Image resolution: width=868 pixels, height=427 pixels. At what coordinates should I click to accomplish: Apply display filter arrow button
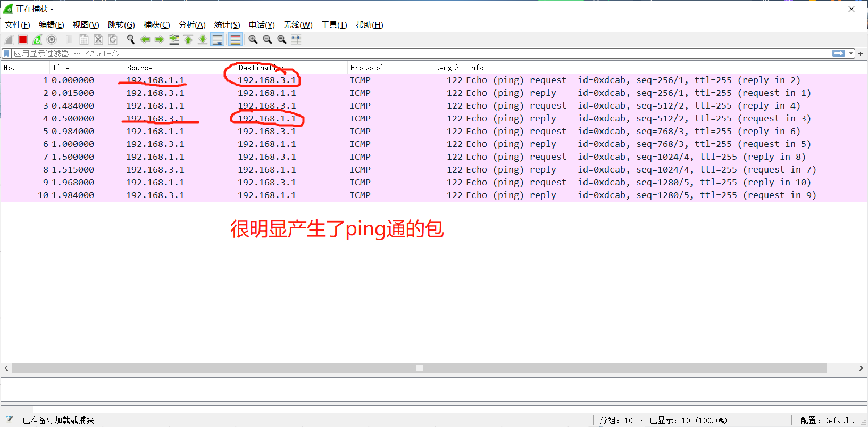click(x=839, y=53)
